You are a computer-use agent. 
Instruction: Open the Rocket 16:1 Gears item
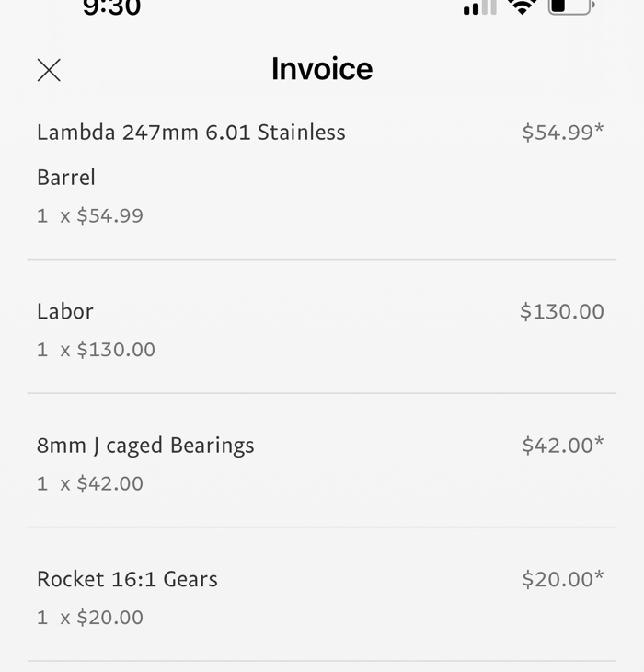[127, 579]
